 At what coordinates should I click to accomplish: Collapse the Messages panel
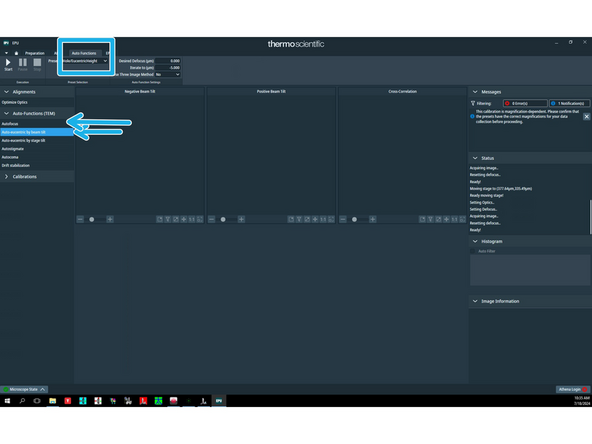tap(475, 92)
